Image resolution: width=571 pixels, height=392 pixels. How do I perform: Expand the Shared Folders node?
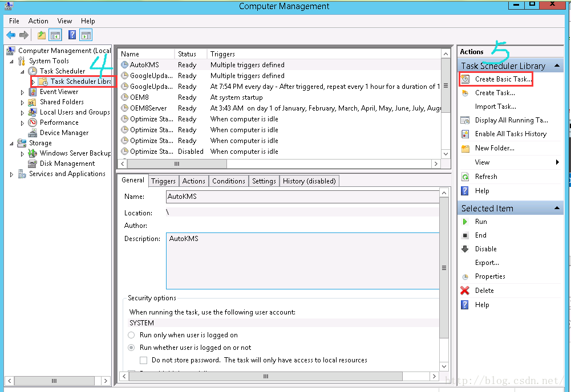(x=23, y=103)
